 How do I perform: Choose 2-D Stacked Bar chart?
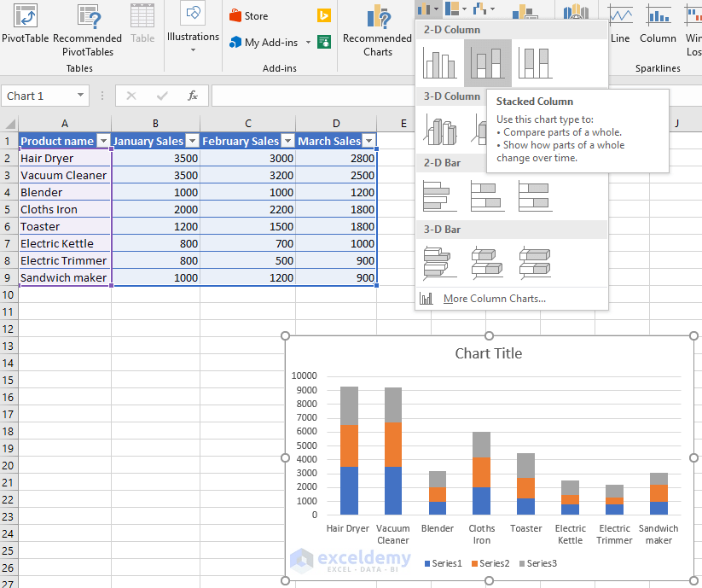488,196
